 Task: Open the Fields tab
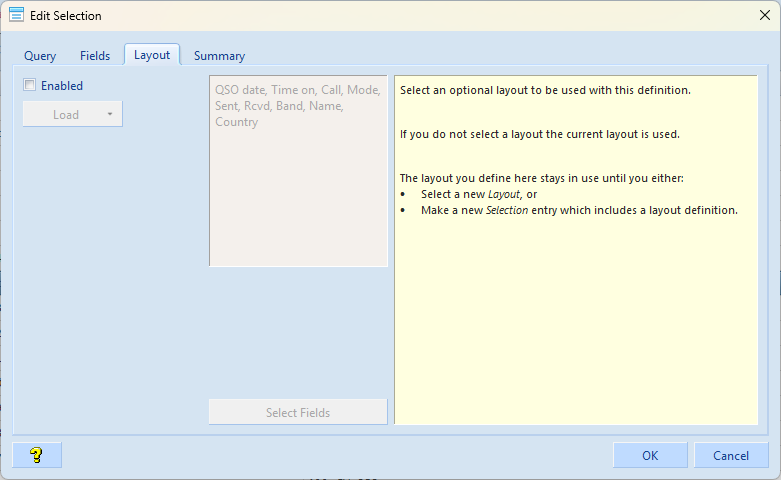[95, 56]
